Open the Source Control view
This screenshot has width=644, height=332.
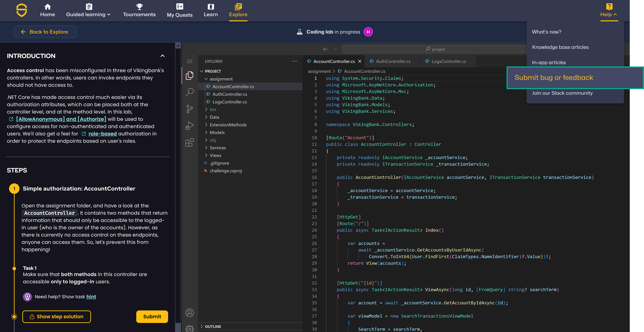coord(189,109)
